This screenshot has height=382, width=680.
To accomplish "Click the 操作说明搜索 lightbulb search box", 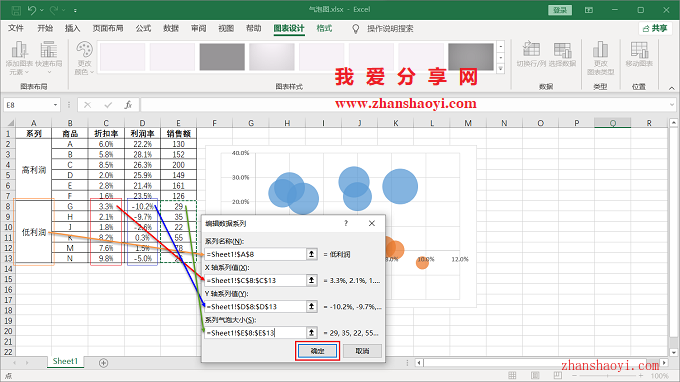I will tap(382, 29).
